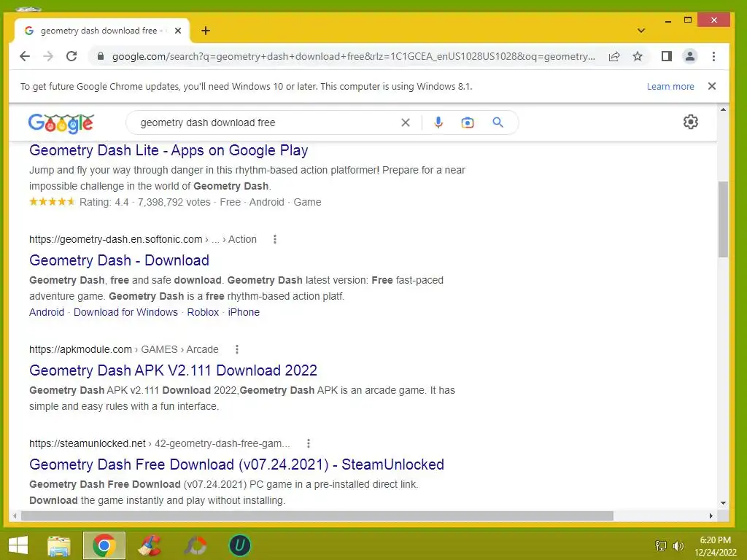This screenshot has width=747, height=560.
Task: Click the scroll left arrow
Action: (15, 516)
